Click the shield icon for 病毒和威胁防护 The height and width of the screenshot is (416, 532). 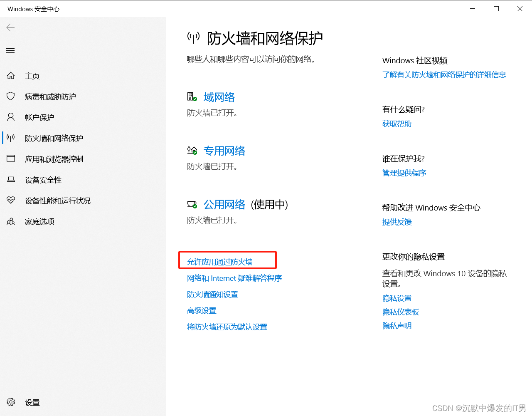coord(11,97)
